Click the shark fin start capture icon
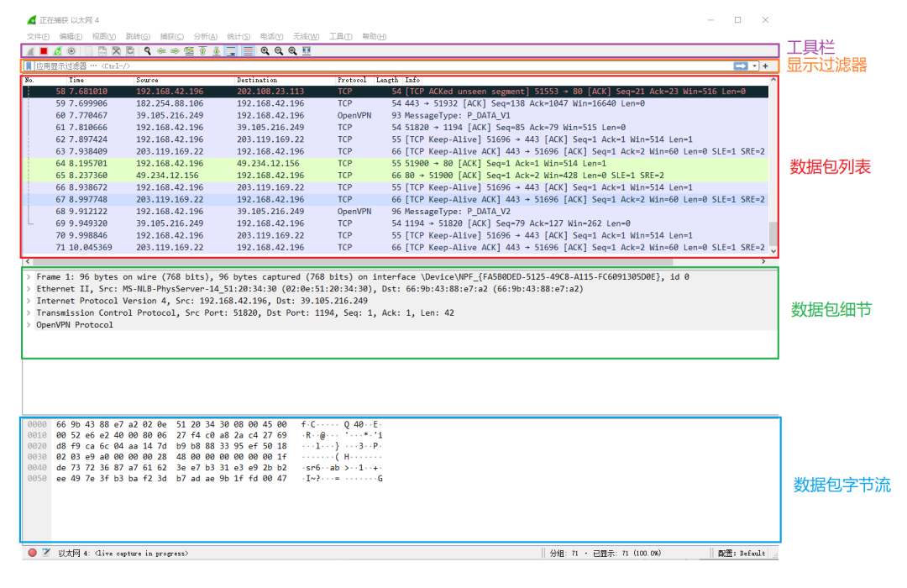Screen dimensions: 907x588 [x=31, y=51]
